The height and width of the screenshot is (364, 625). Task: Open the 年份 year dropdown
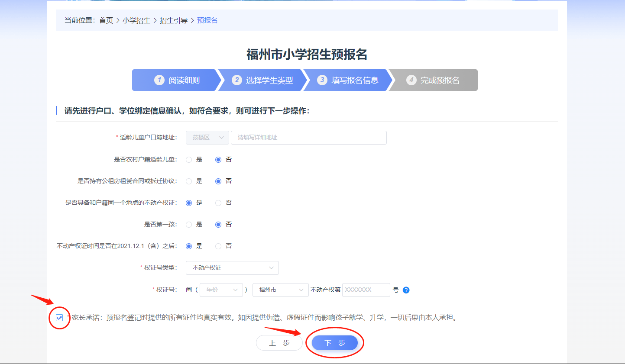[x=221, y=290]
